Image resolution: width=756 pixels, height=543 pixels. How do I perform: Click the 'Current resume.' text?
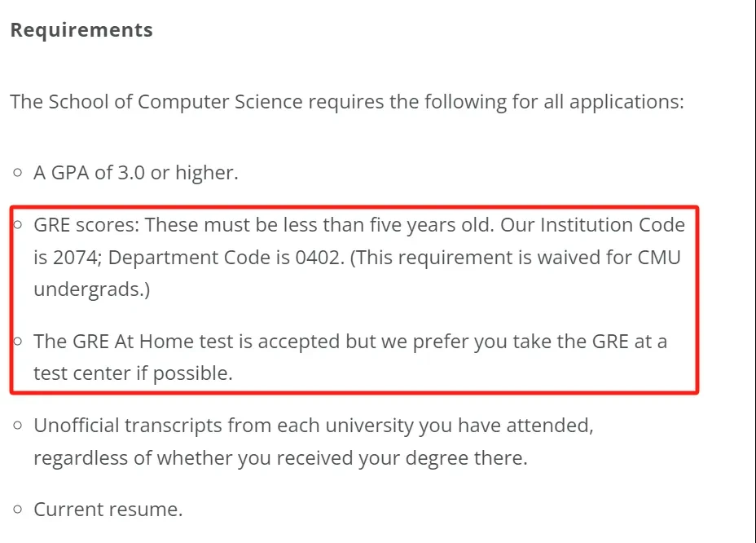(x=108, y=510)
